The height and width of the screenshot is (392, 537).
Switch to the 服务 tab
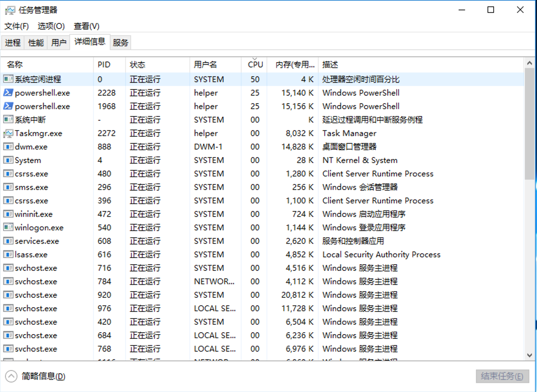point(120,43)
